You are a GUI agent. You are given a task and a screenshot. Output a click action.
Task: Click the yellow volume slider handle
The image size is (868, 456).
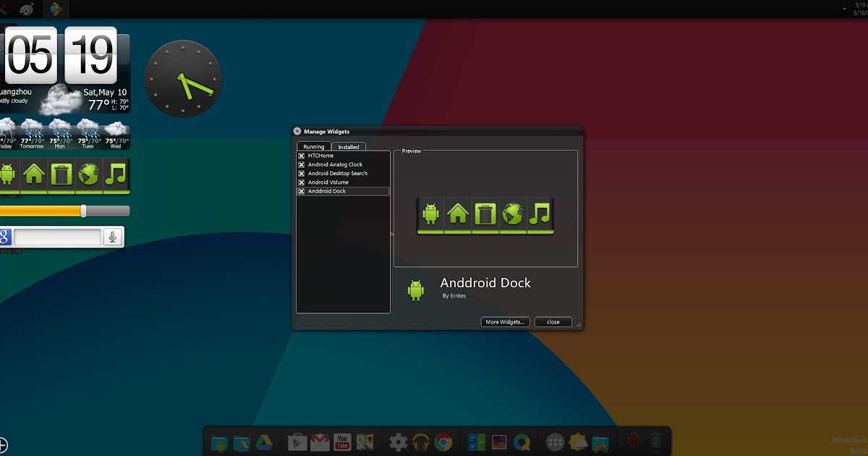pos(83,211)
